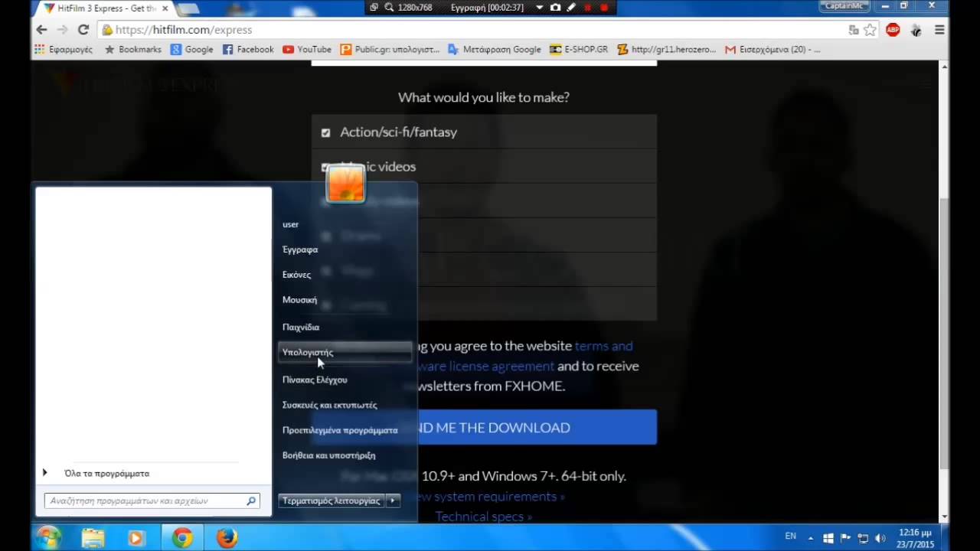980x551 pixels.
Task: Open the Μετάφραση Google bookmark
Action: 494,49
